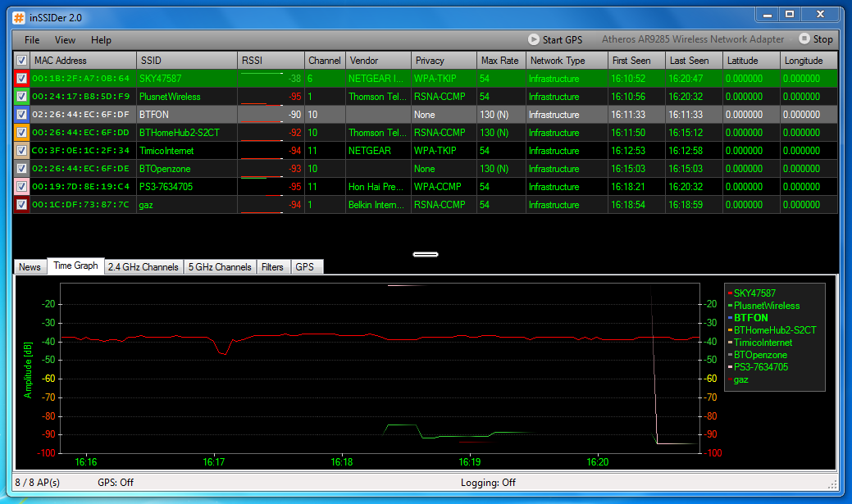Image resolution: width=852 pixels, height=504 pixels.
Task: Click the Hon Hai Pre... vendor cell
Action: [378, 187]
